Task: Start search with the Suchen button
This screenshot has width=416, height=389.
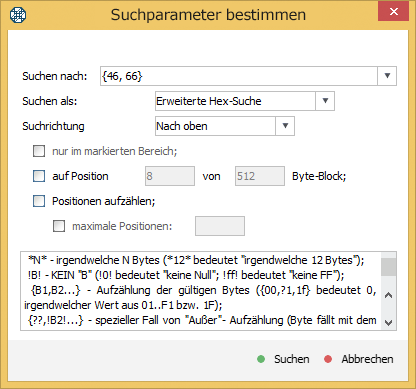Action: [x=292, y=359]
